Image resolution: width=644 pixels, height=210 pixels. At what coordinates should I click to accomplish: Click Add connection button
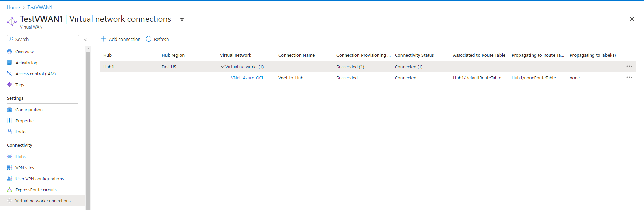coord(121,39)
